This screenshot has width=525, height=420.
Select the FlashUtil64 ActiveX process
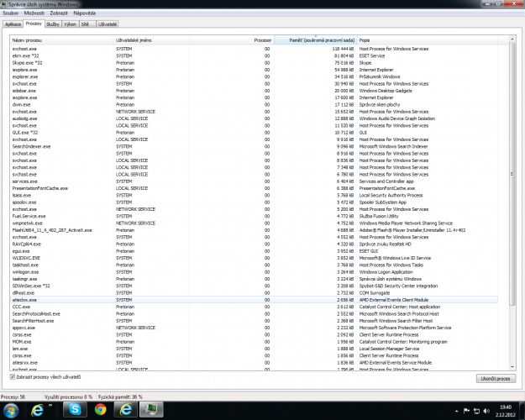[254, 230]
